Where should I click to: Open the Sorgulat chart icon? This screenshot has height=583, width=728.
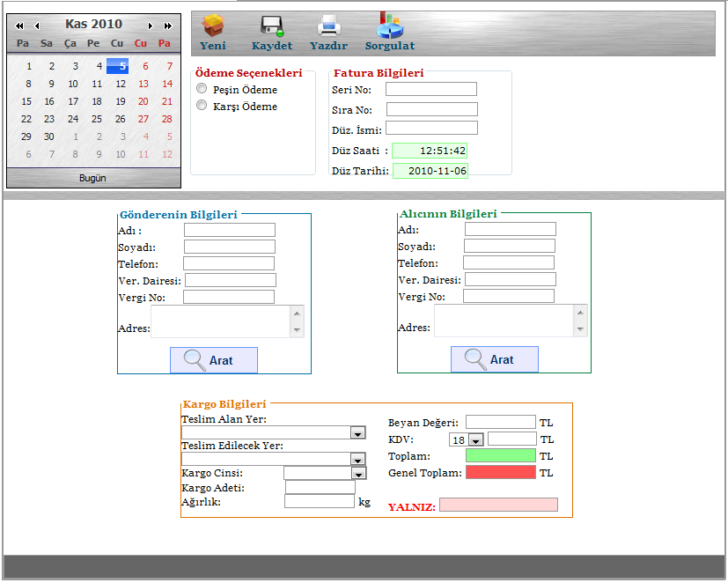point(390,26)
